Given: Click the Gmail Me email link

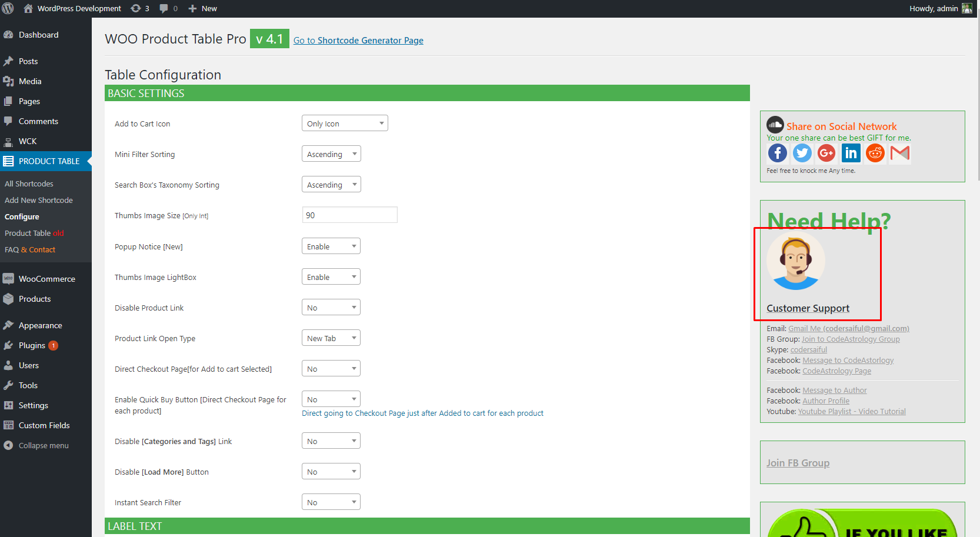Looking at the screenshot, I should [848, 328].
